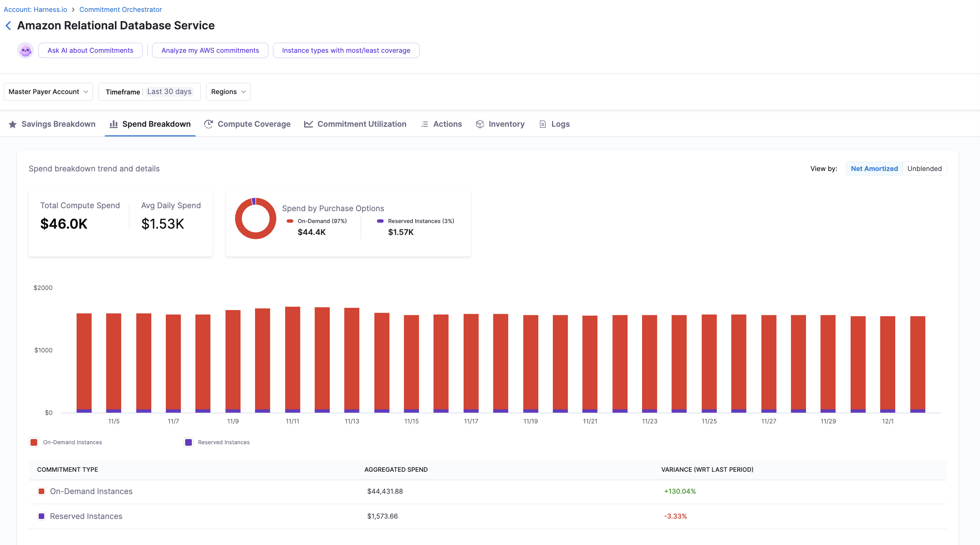Expand the Regions dropdown
The width and height of the screenshot is (980, 545).
coord(228,92)
